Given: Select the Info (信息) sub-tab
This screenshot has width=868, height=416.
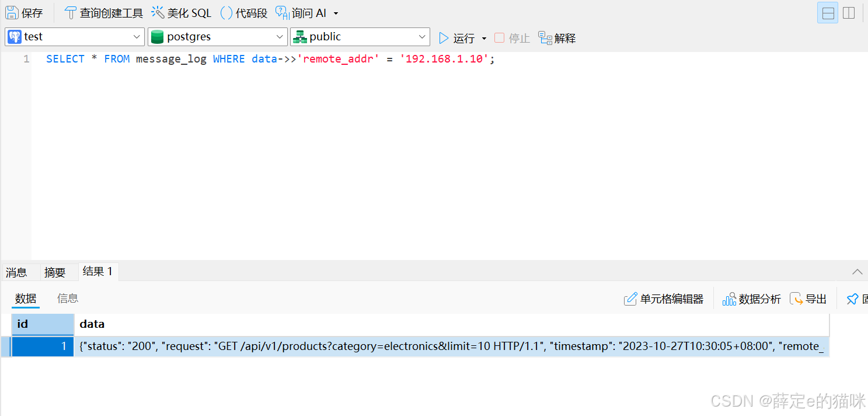Looking at the screenshot, I should point(68,299).
